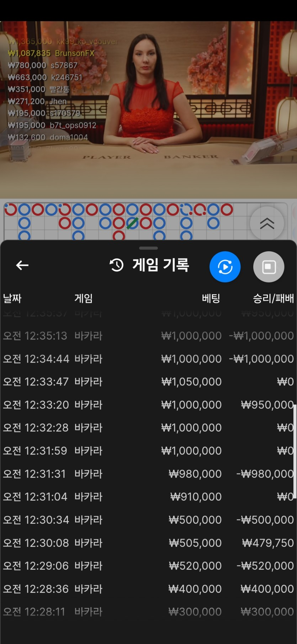Click the 승리/패배 column header
Screen dimensions: 297x644
click(x=273, y=298)
